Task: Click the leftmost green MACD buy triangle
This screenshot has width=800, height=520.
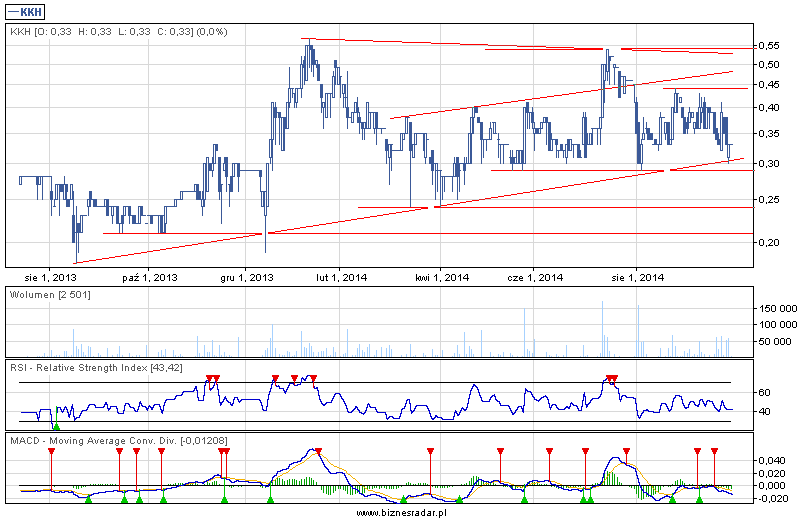Action: pos(88,498)
